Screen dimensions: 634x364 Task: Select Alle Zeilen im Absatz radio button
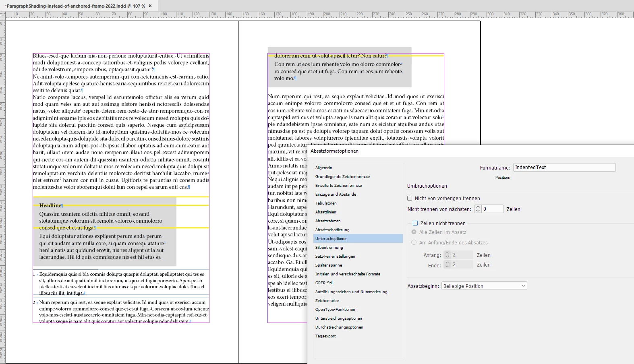click(x=414, y=232)
